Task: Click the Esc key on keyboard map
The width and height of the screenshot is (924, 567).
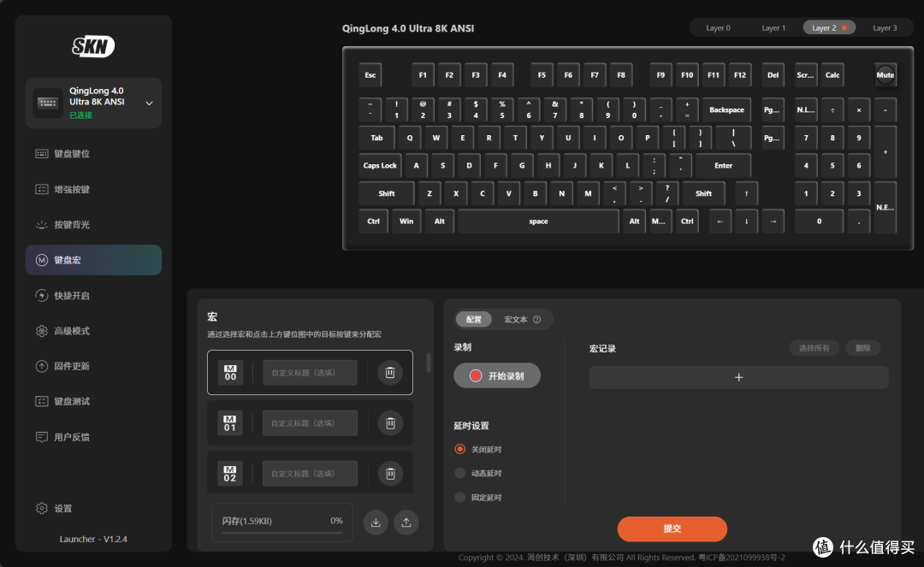Action: pos(370,74)
